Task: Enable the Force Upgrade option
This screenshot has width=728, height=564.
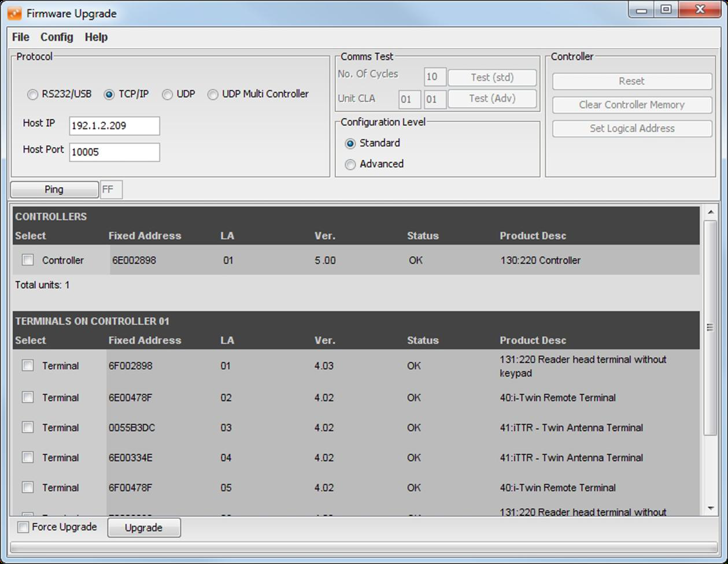Action: 22,527
